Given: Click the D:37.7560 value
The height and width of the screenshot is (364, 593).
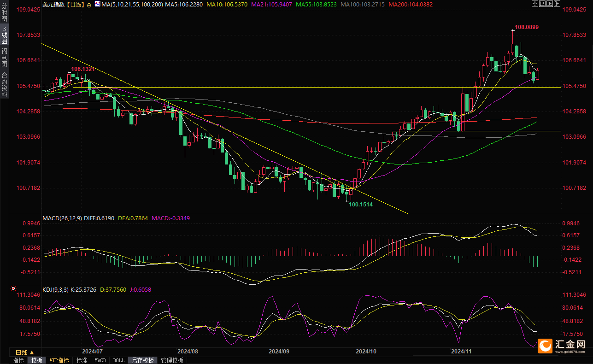Looking at the screenshot, I should click(113, 290).
